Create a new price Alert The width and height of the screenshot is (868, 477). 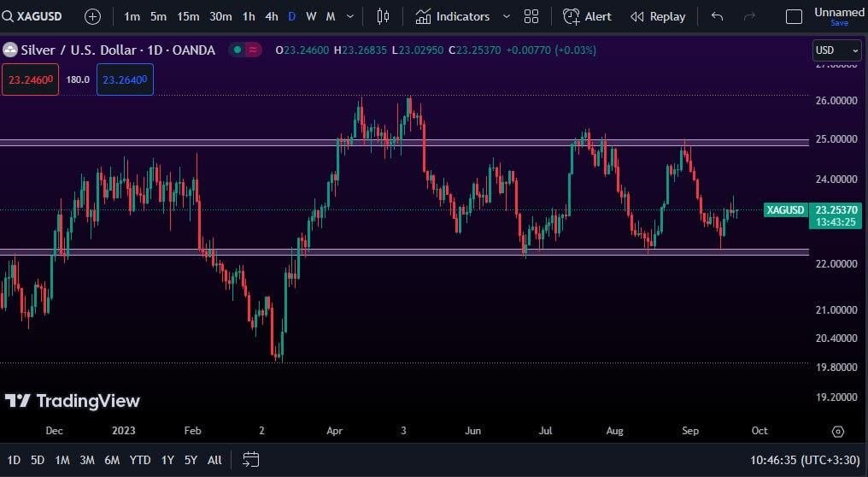tap(587, 16)
